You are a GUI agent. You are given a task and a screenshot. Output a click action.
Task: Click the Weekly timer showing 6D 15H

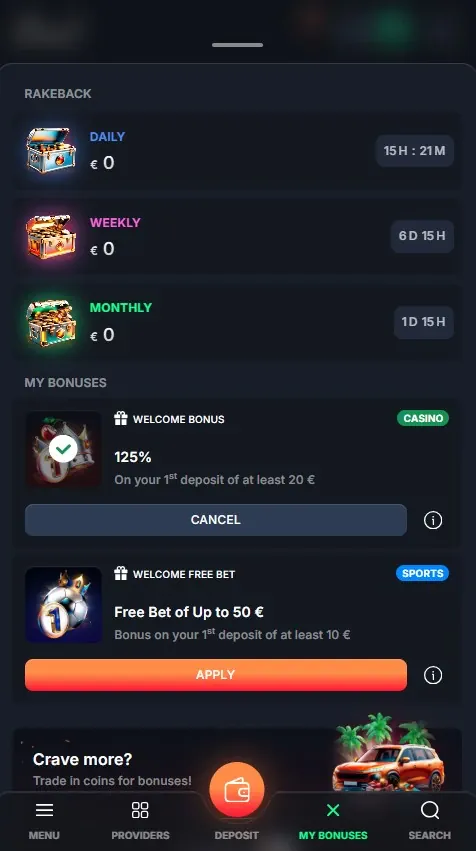(x=422, y=236)
